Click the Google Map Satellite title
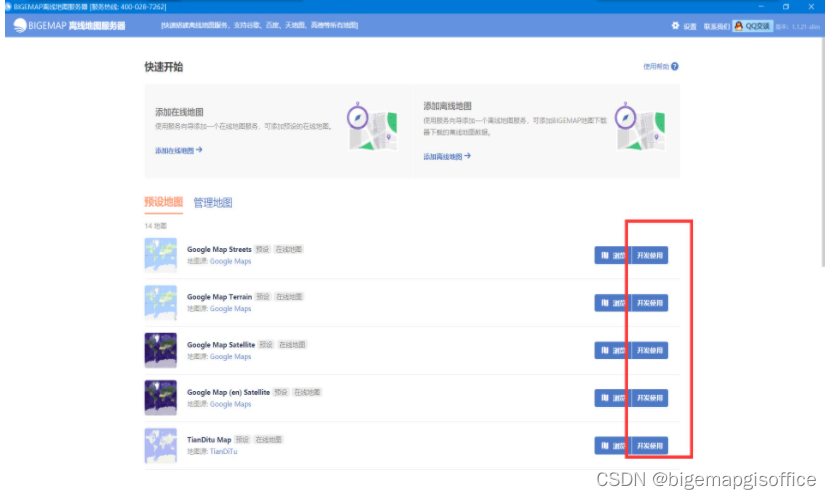This screenshot has width=831, height=499. click(221, 344)
